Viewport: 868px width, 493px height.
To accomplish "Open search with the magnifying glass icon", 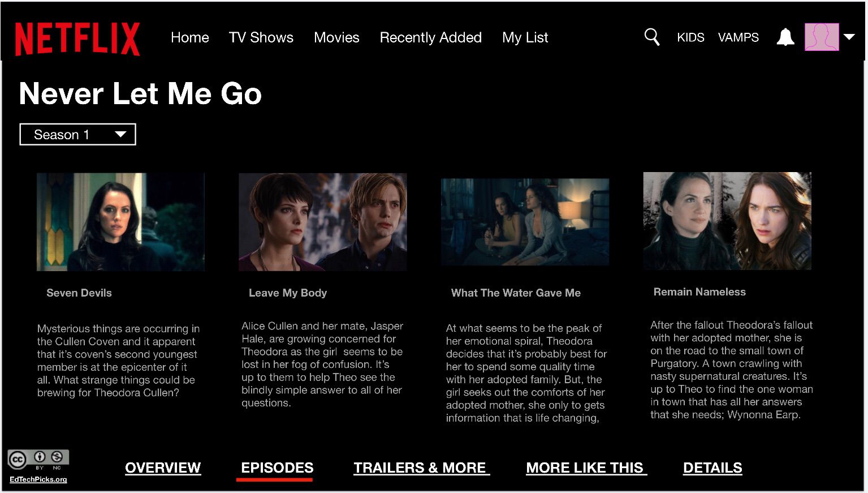I will point(652,37).
